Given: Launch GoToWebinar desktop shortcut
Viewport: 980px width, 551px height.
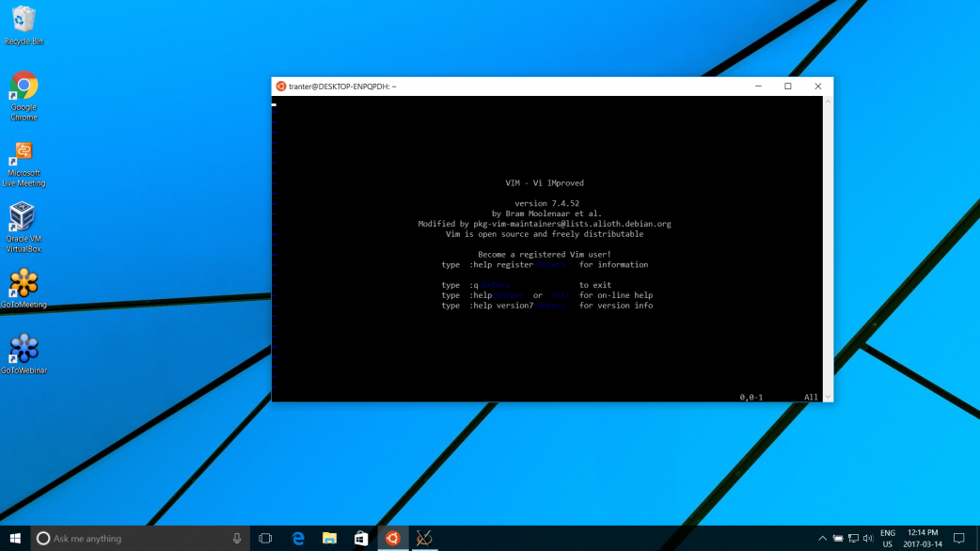Looking at the screenshot, I should (x=24, y=350).
